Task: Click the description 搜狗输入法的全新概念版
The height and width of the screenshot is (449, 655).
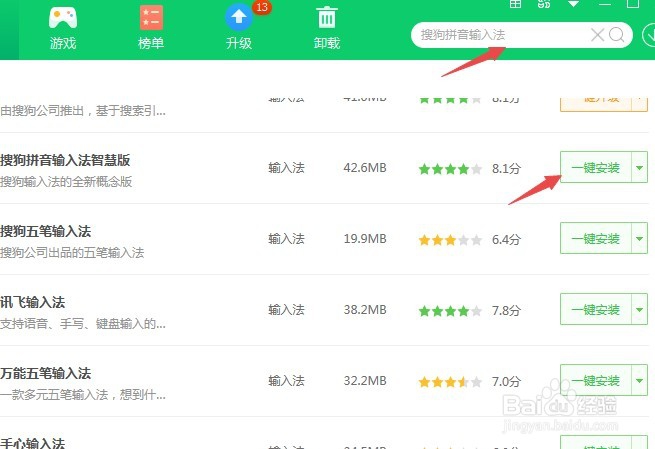Action: pos(66,182)
